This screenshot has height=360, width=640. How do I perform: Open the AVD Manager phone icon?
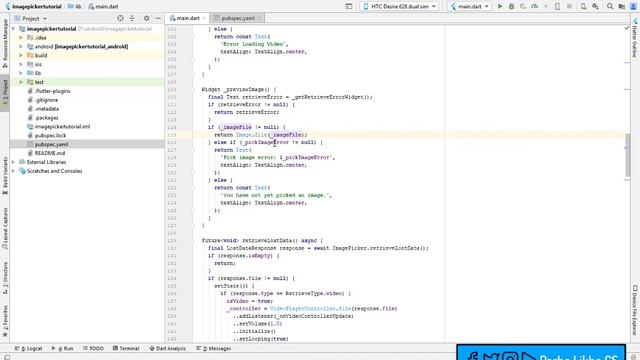(557, 7)
